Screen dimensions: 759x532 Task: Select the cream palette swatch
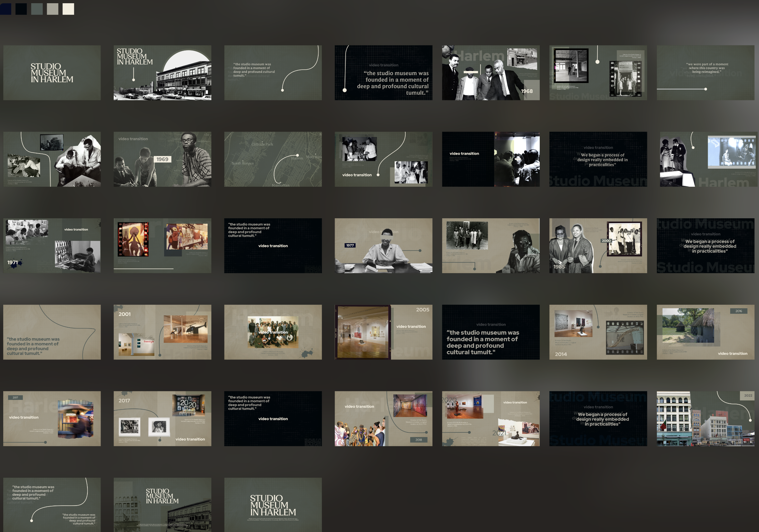[x=68, y=9]
